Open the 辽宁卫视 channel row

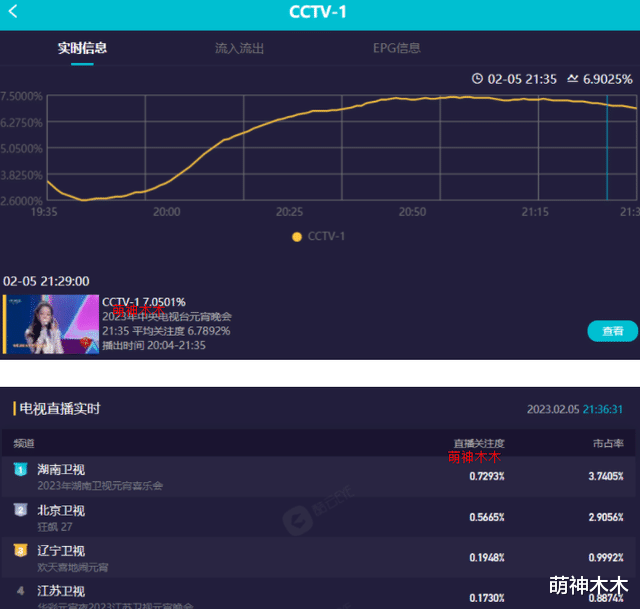[319, 557]
